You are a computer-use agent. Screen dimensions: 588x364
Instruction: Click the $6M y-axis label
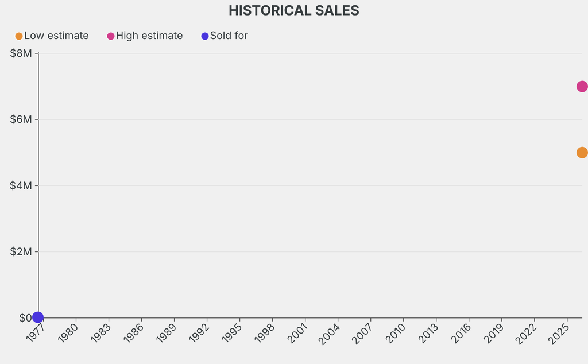(x=21, y=119)
